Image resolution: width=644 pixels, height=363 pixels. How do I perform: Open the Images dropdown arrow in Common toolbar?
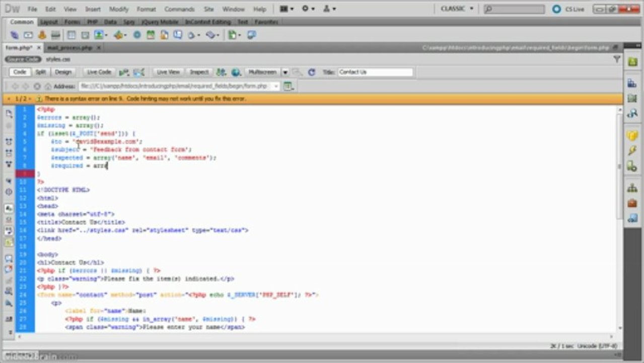106,35
